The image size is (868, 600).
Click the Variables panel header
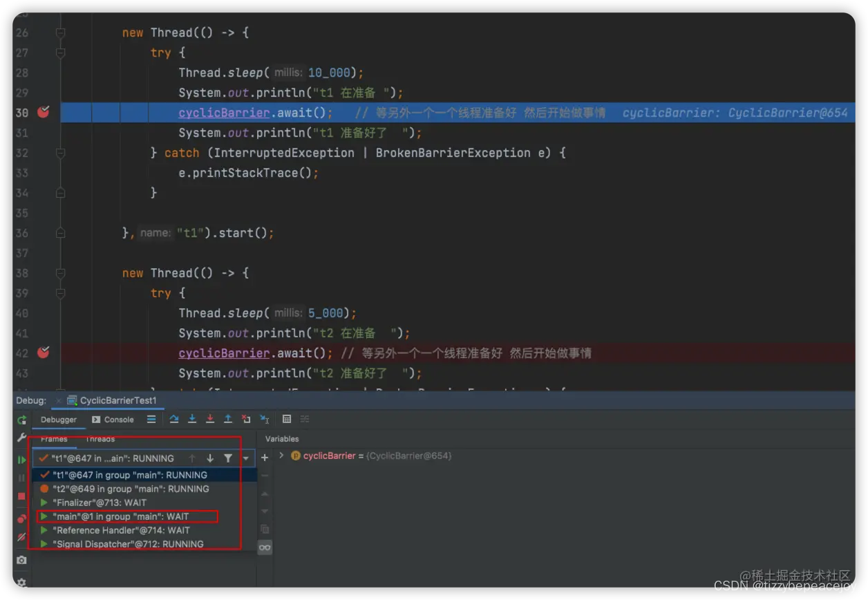[x=282, y=439]
